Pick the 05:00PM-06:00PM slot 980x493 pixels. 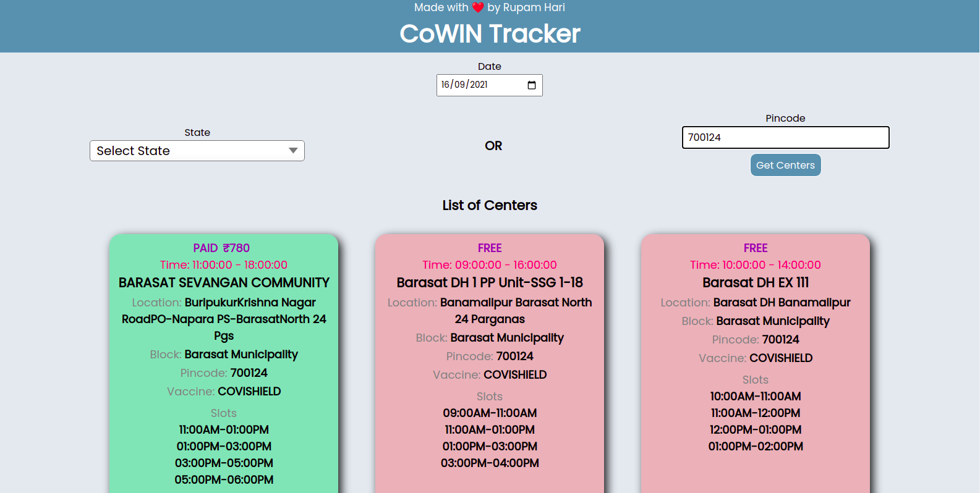[x=224, y=480]
